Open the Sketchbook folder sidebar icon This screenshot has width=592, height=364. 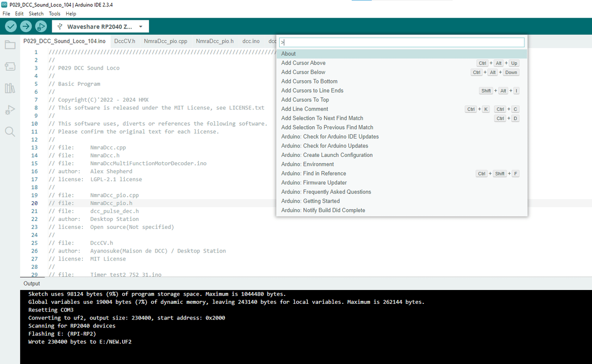pyautogui.click(x=10, y=45)
